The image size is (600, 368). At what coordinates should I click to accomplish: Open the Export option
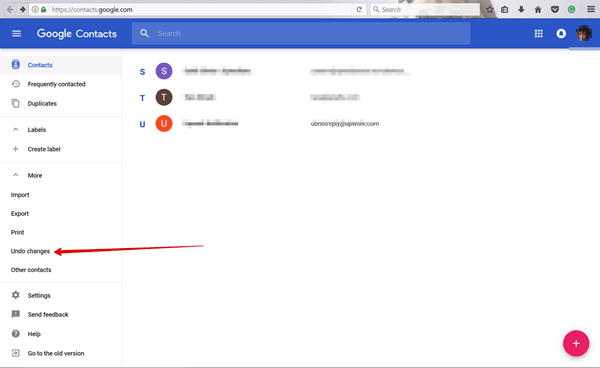coord(20,213)
